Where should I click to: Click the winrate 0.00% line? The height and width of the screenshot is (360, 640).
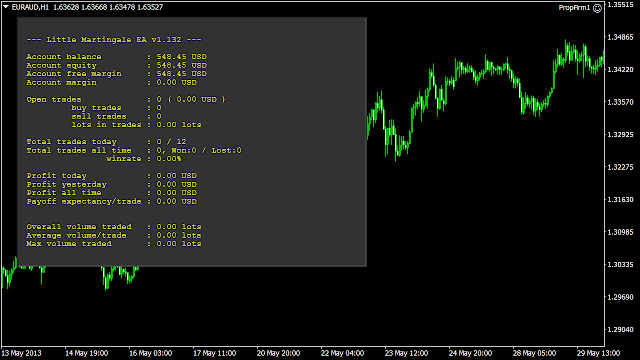pyautogui.click(x=144, y=159)
